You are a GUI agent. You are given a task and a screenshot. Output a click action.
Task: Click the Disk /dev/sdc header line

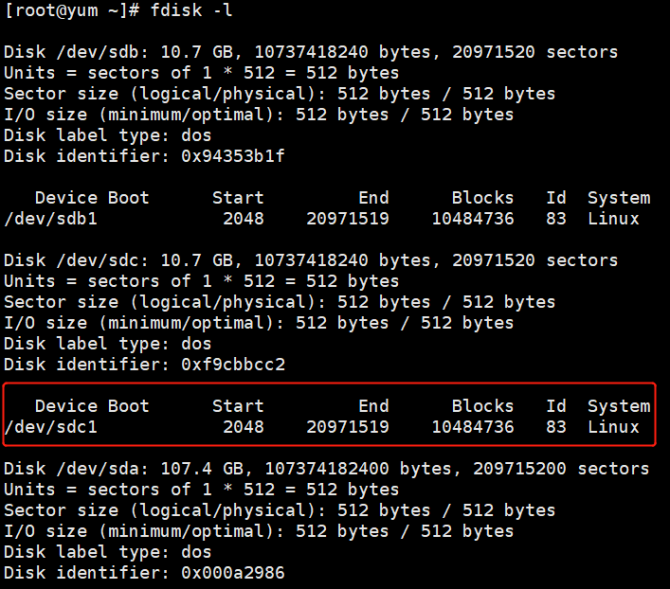tap(311, 260)
